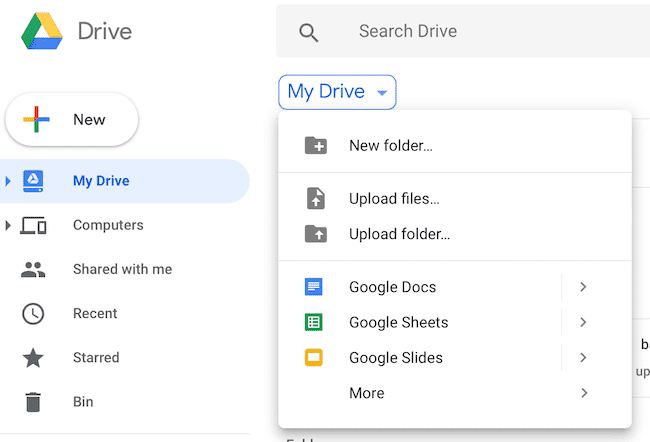
Task: Click the Starred star icon
Action: [x=33, y=357]
